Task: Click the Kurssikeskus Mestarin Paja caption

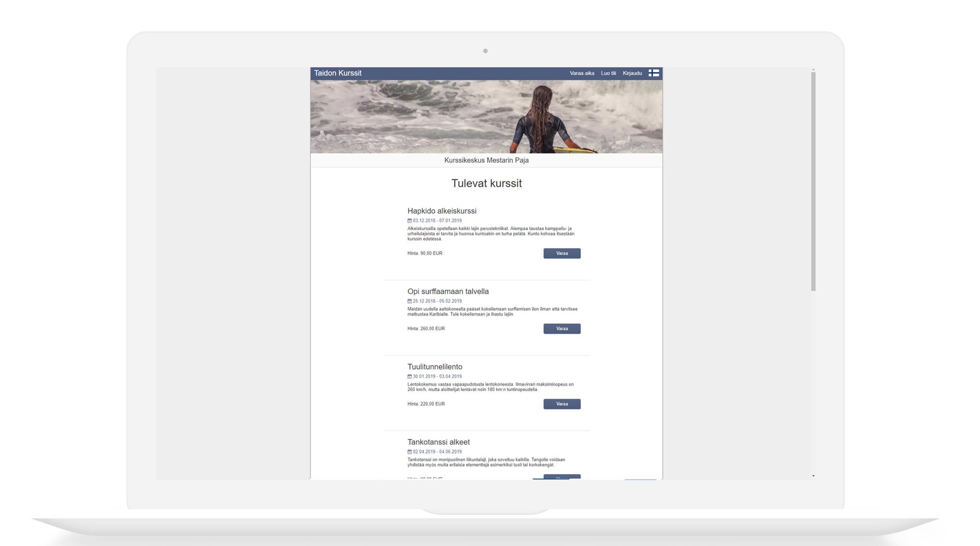Action: (486, 160)
